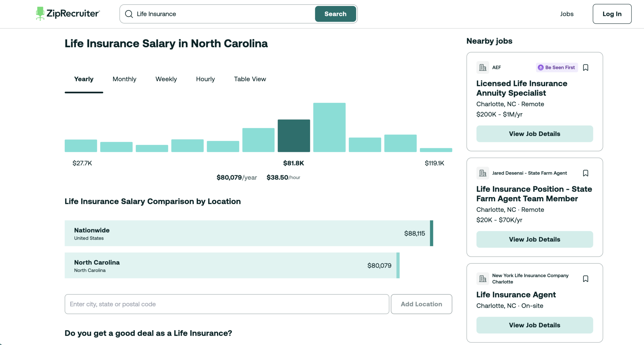Click the Be Seen First badge
The width and height of the screenshot is (644, 345).
click(x=557, y=68)
